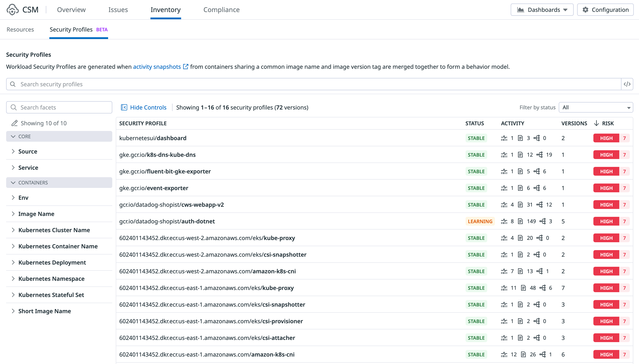Click the CSM logo icon
The image size is (639, 364).
coord(12,10)
